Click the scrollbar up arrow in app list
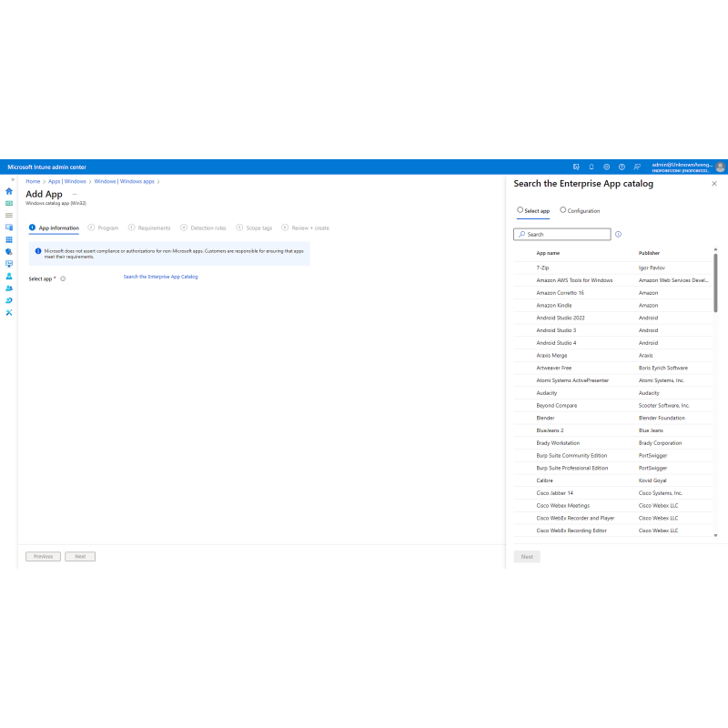 coord(715,249)
